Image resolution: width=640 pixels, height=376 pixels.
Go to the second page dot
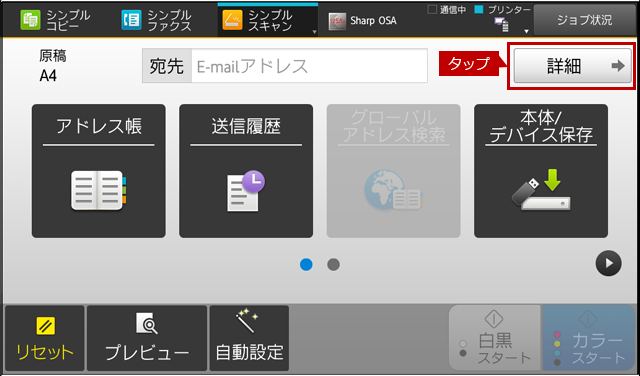pyautogui.click(x=333, y=265)
